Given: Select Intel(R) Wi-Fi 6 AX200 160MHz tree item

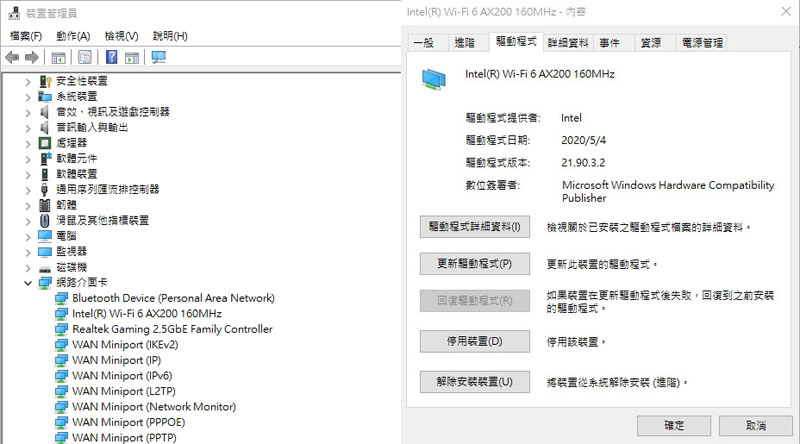Looking at the screenshot, I should [x=147, y=314].
